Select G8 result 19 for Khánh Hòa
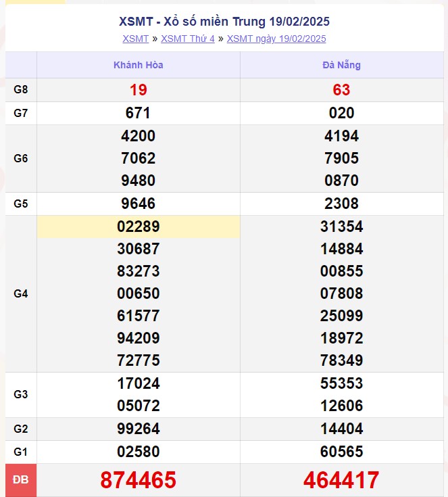Image resolution: width=448 pixels, height=497 pixels. point(139,90)
